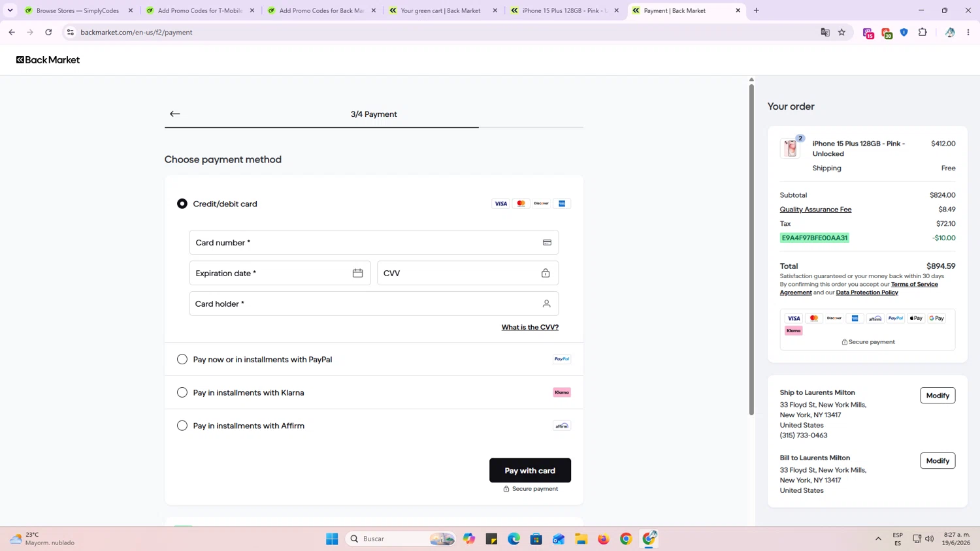Screen dimensions: 980x551
Task: Reload the page with the browser refresh button
Action: (48, 32)
